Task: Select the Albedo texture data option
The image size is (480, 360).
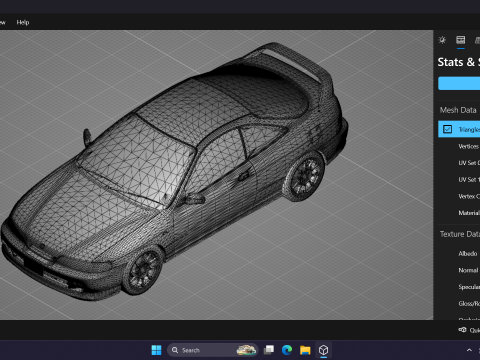Action: [468, 254]
